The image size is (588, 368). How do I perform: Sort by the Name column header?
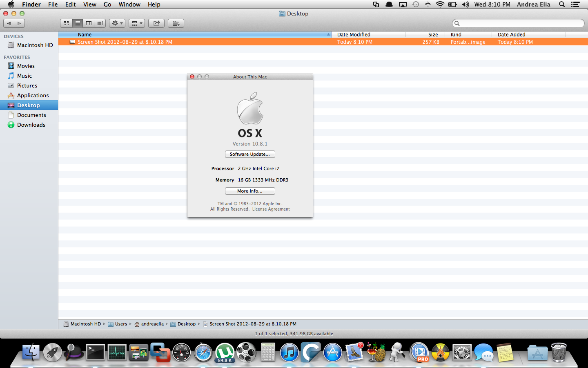click(x=195, y=35)
